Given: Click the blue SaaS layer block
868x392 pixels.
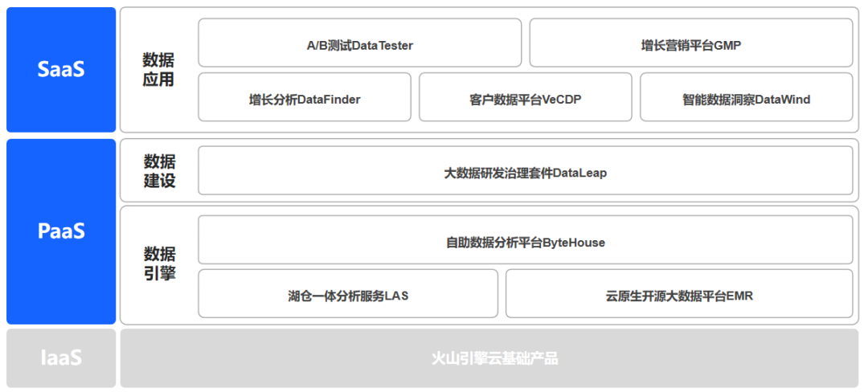Looking at the screenshot, I should coord(61,70).
